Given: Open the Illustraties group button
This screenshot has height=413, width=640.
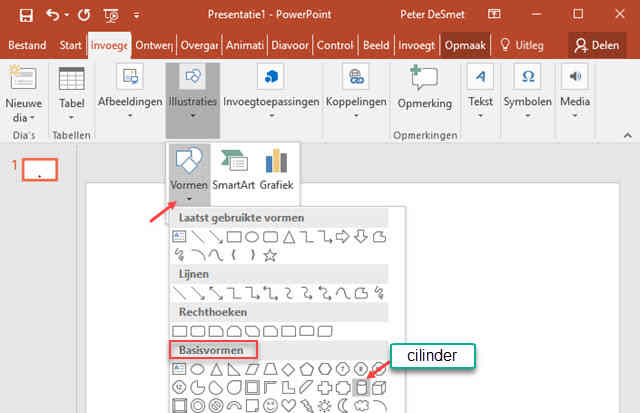Looking at the screenshot, I should (193, 100).
